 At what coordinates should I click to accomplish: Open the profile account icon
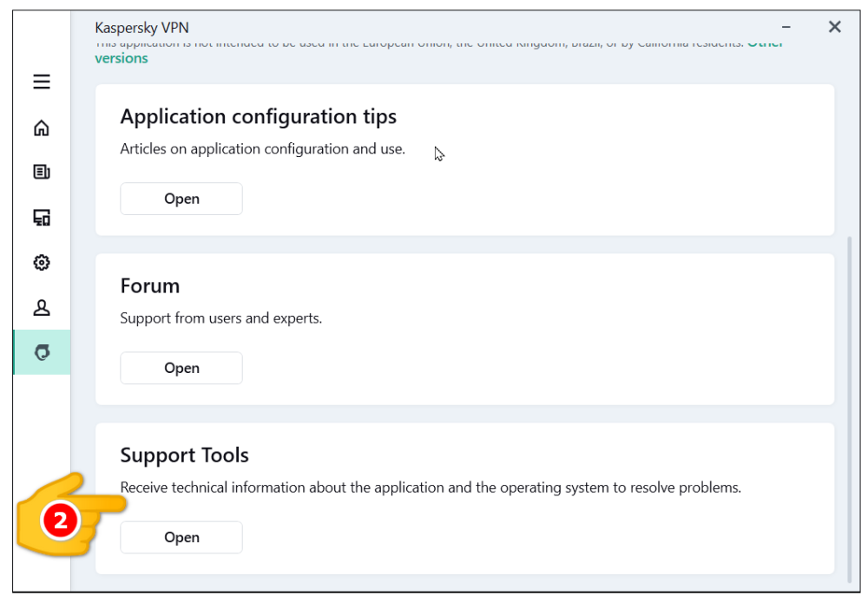42,307
